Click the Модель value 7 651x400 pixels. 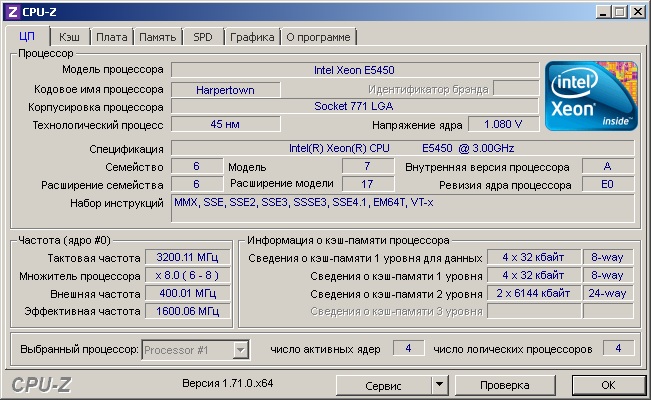coord(368,166)
